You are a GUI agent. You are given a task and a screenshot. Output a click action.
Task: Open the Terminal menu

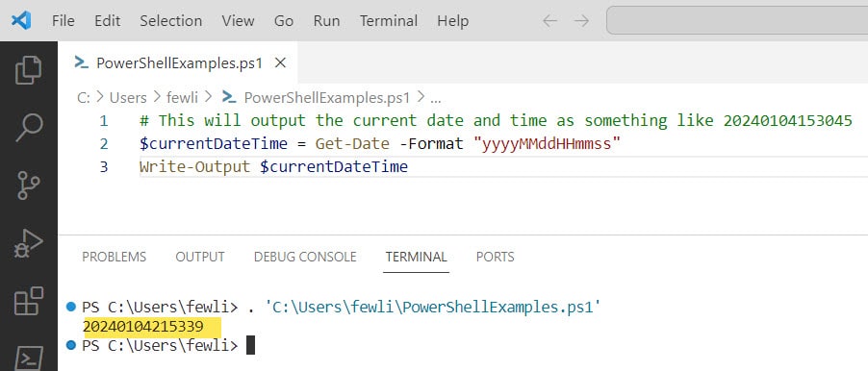pyautogui.click(x=389, y=21)
